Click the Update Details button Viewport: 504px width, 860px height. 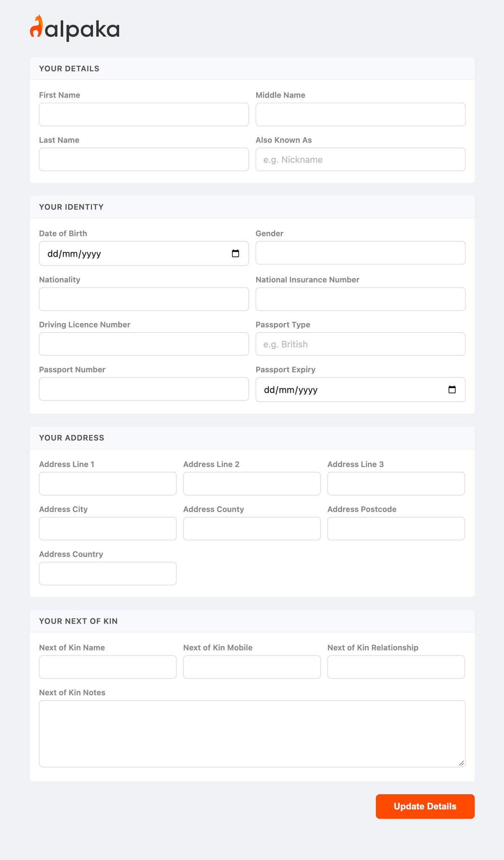425,806
